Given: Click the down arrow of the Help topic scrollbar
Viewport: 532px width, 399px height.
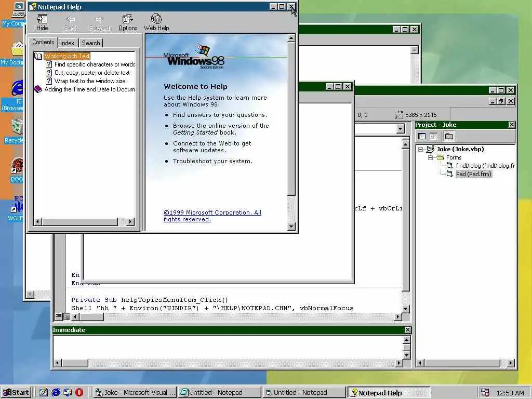Looking at the screenshot, I should 291,227.
